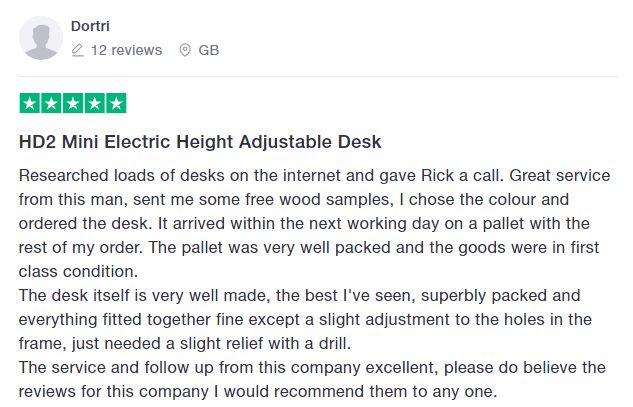Click the location pin icon beside GB
Screen dimensions: 633x407
coord(184,50)
